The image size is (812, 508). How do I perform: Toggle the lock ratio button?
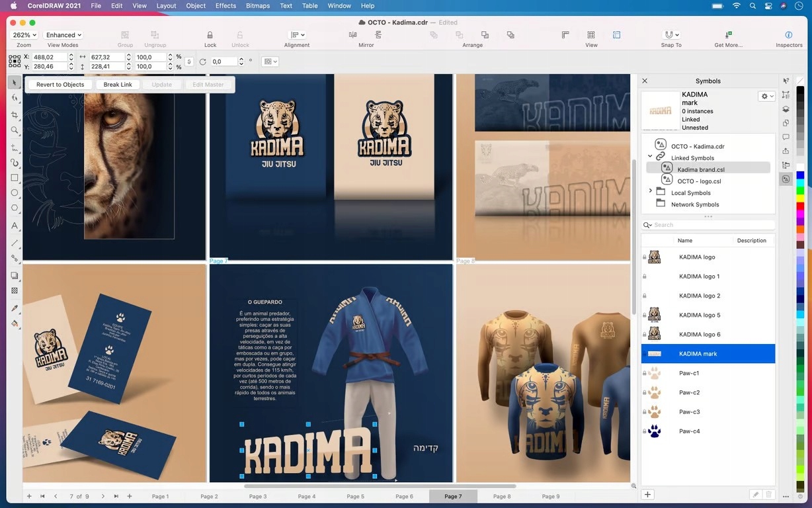189,62
